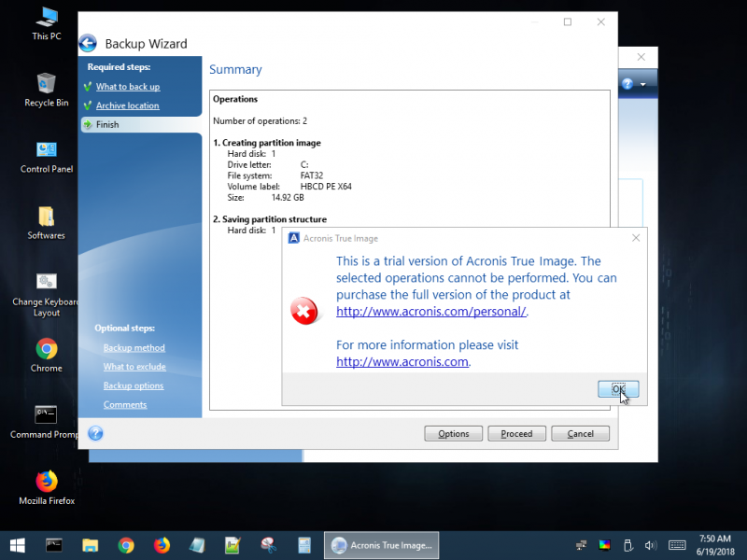Click the Acronis True Image taskbar button
This screenshot has width=747, height=560.
(381, 545)
